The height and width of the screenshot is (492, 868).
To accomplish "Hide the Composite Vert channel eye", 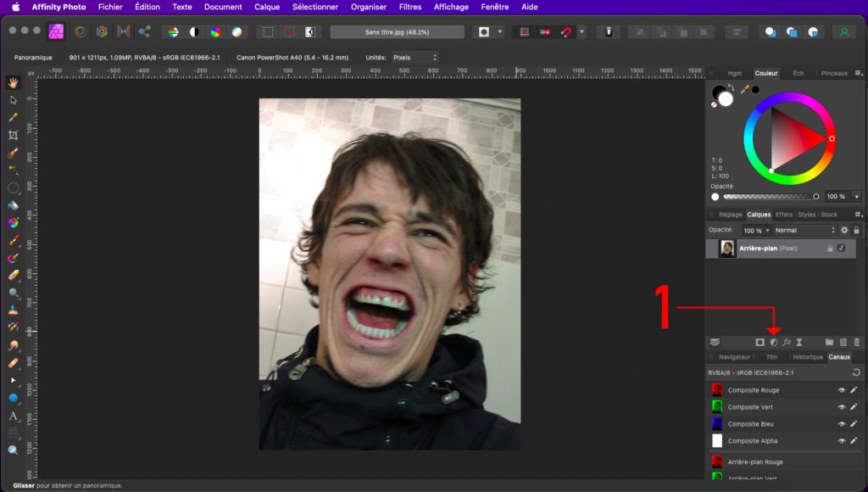I will 842,407.
